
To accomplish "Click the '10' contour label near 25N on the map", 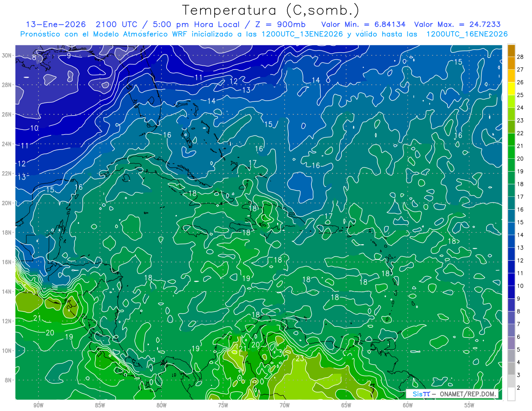I will pyautogui.click(x=34, y=128).
